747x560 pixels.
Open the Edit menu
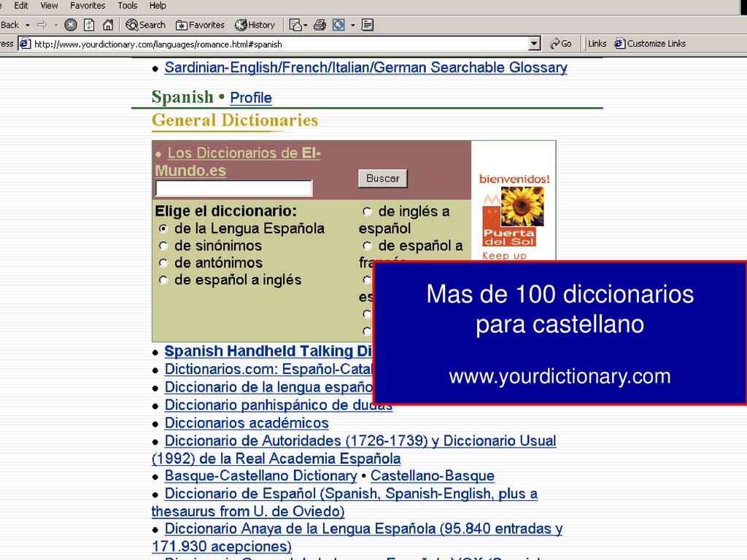pos(21,6)
